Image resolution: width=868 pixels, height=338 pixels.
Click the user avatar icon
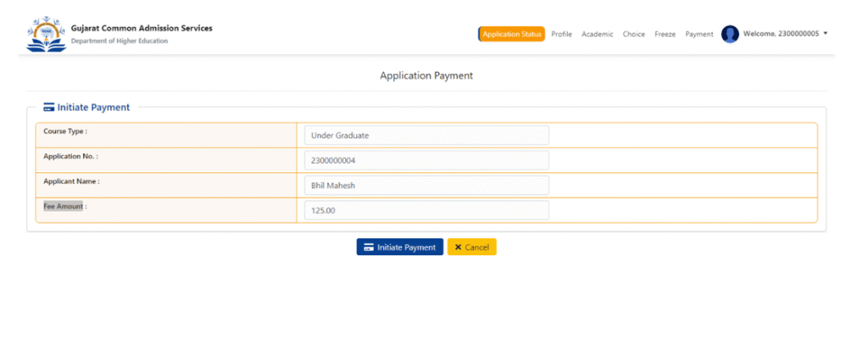(x=730, y=34)
